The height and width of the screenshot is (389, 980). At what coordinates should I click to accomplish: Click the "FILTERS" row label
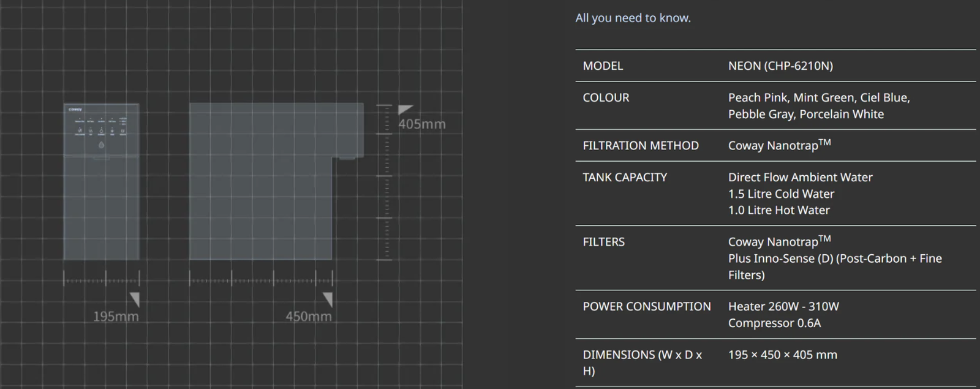click(x=604, y=242)
